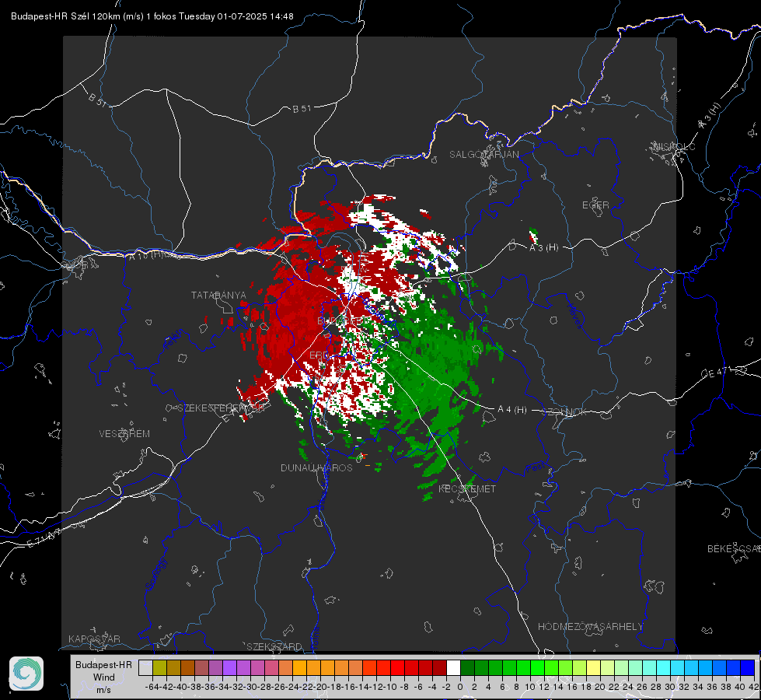Click the KAPOSVÁR city label

94,639
